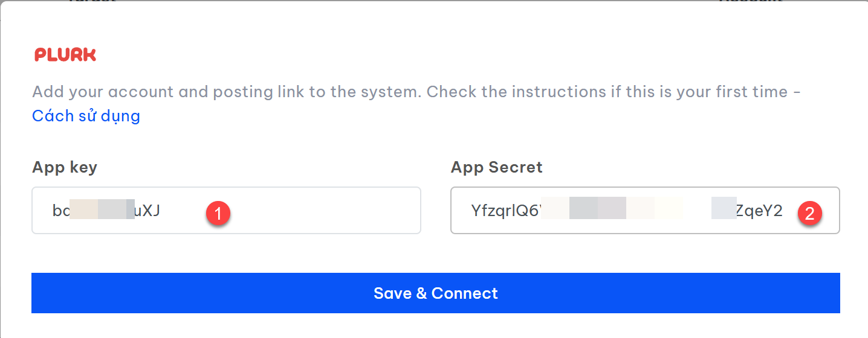Viewport: 868px width, 338px height.
Task: Click the YfzqrlQ6 text in App Secret
Action: point(505,211)
